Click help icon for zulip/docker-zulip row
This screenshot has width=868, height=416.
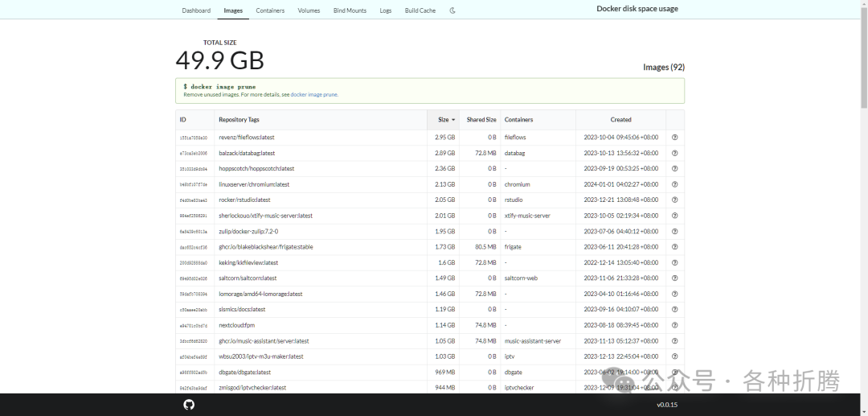(675, 232)
